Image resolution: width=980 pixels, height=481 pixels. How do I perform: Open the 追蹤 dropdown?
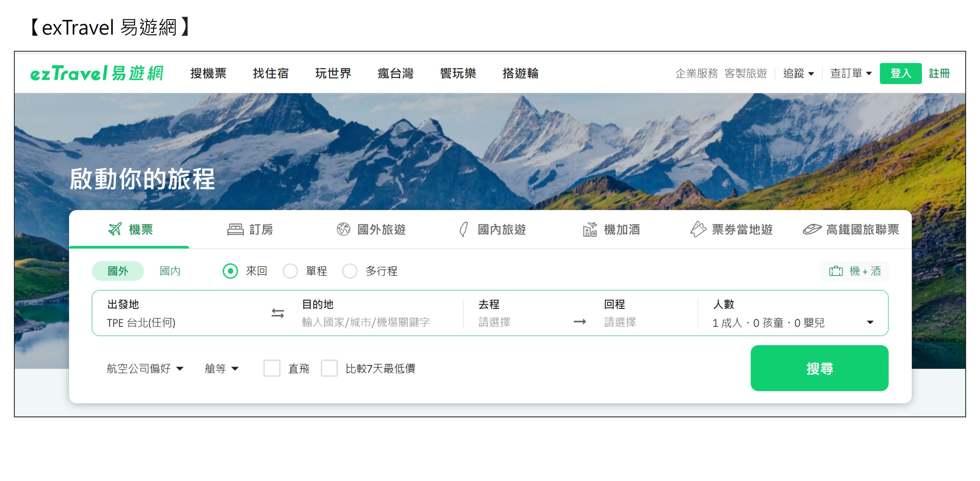[x=798, y=73]
